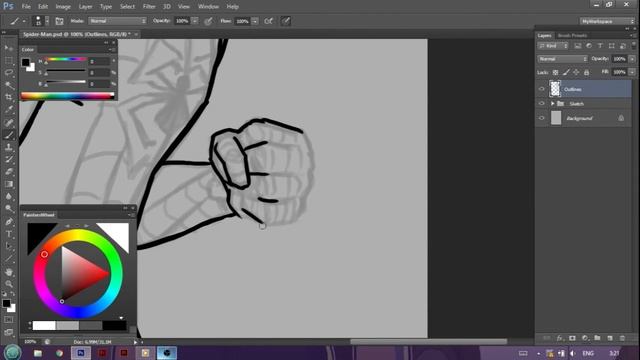Screen dimensions: 640x360
Task: Select the Move tool
Action: (9, 49)
